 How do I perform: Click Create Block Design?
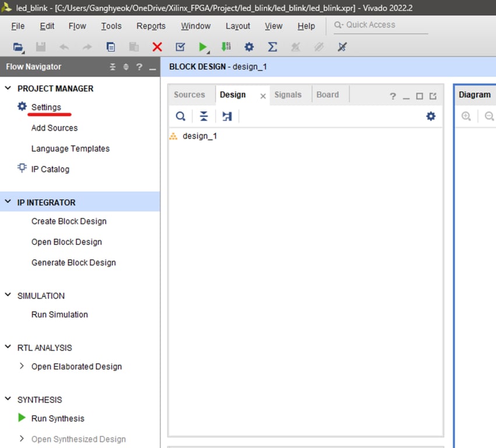click(x=68, y=221)
